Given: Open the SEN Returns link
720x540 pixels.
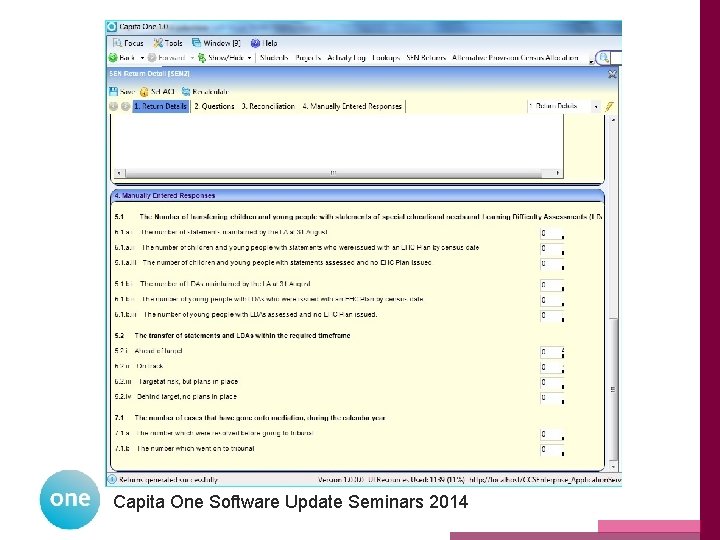Looking at the screenshot, I should pos(426,58).
